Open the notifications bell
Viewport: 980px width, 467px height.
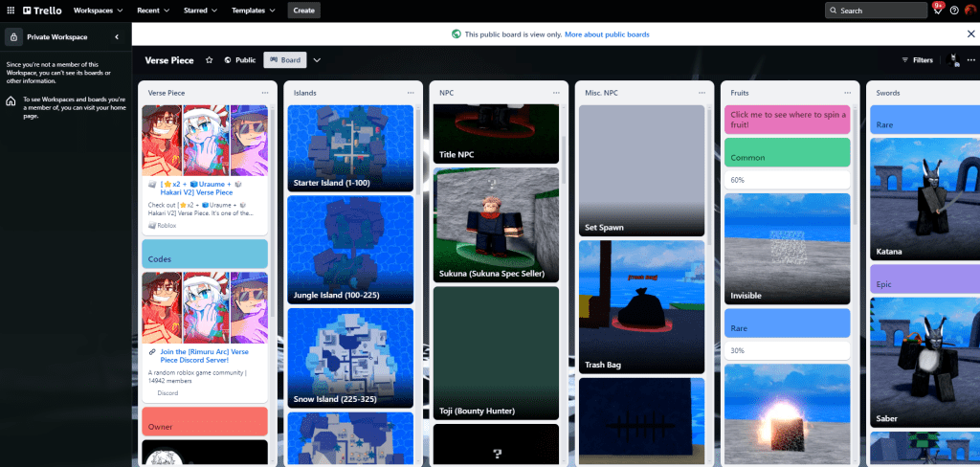click(938, 10)
